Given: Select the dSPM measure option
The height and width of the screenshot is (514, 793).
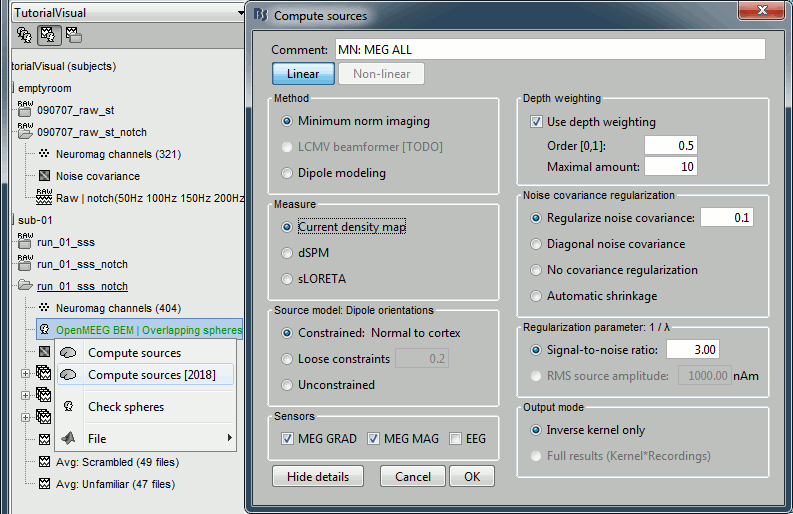Looking at the screenshot, I should [x=288, y=253].
